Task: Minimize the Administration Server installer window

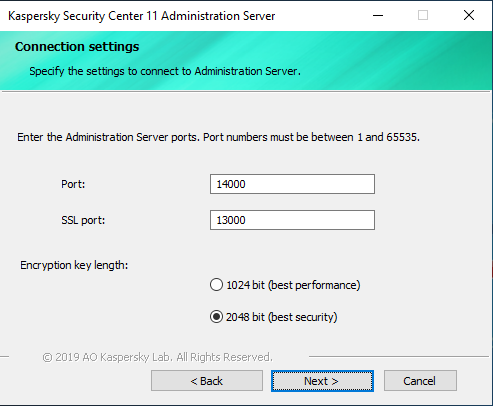Action: [378, 15]
